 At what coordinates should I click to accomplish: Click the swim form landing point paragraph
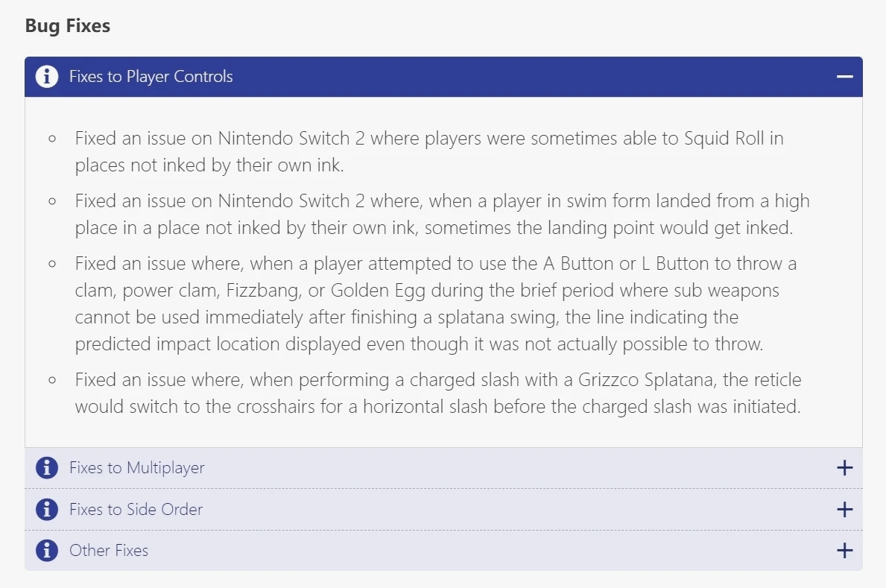441,215
